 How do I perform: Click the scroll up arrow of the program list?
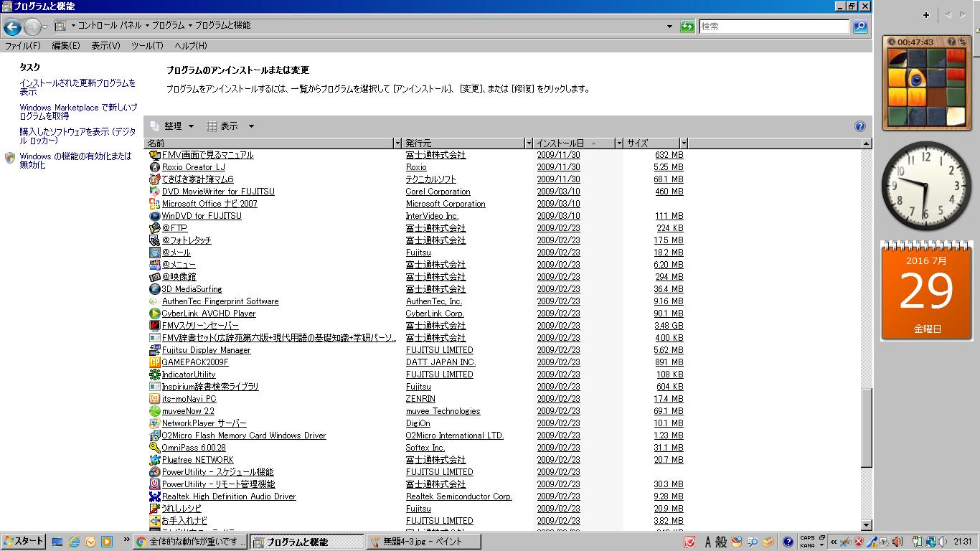867,143
